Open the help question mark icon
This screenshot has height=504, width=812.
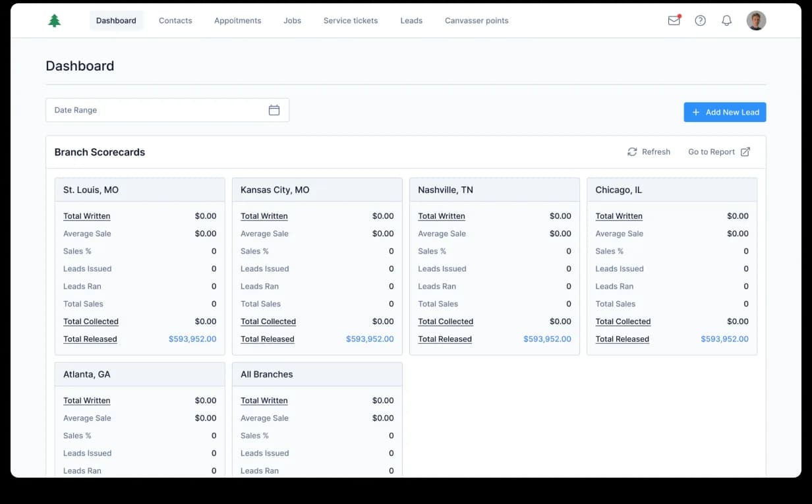(701, 20)
